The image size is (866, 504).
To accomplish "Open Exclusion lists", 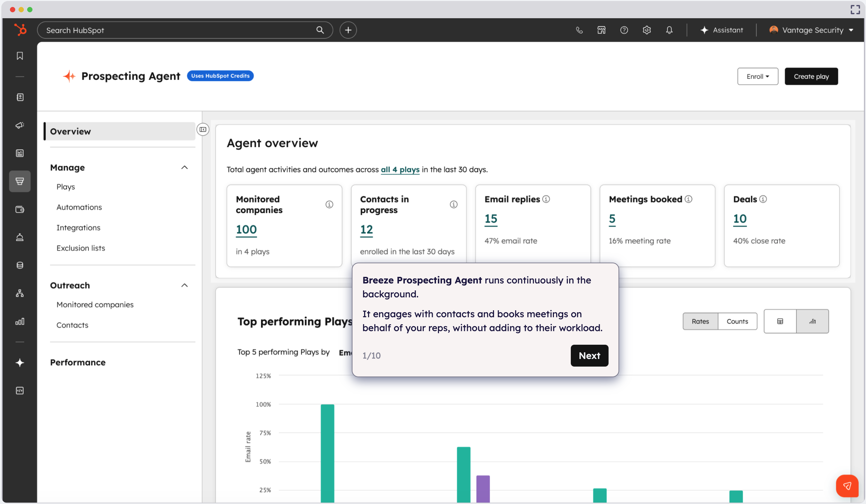I will click(x=81, y=248).
